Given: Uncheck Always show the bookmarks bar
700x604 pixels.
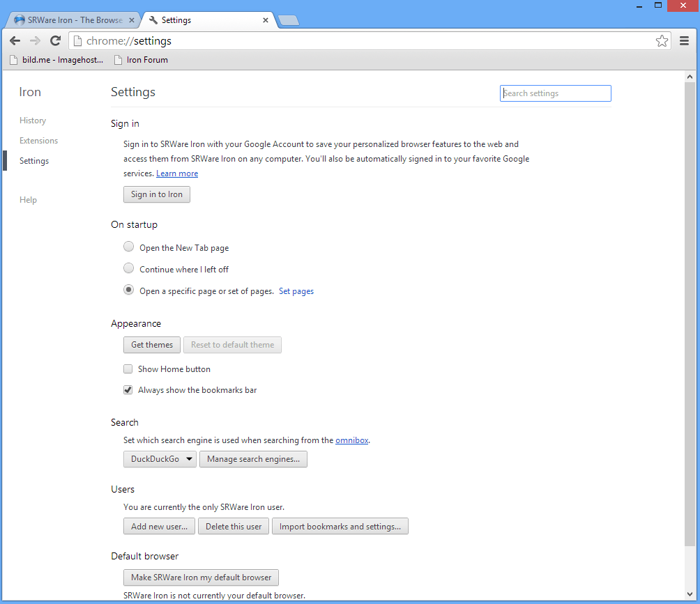Looking at the screenshot, I should pos(128,390).
